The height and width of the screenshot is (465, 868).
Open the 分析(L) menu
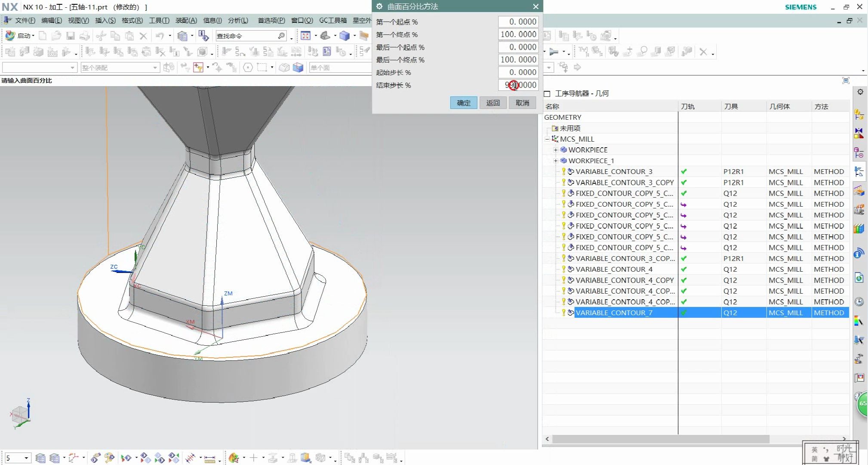pyautogui.click(x=238, y=20)
